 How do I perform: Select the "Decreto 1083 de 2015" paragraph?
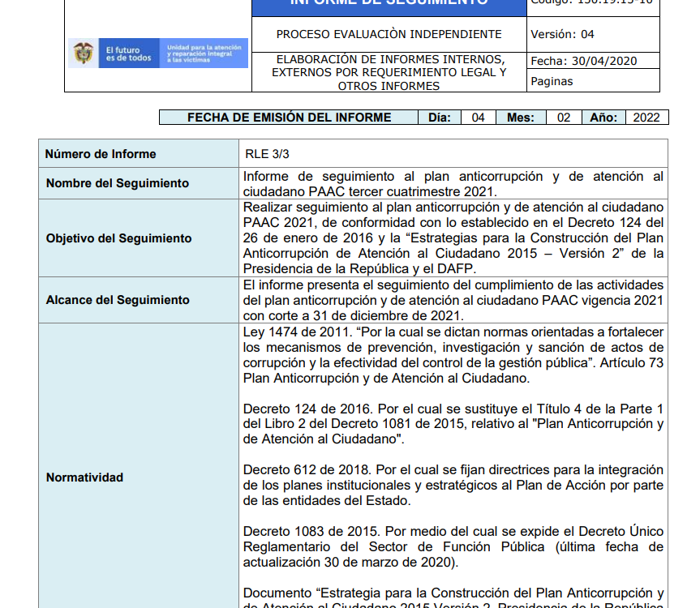pyautogui.click(x=453, y=547)
